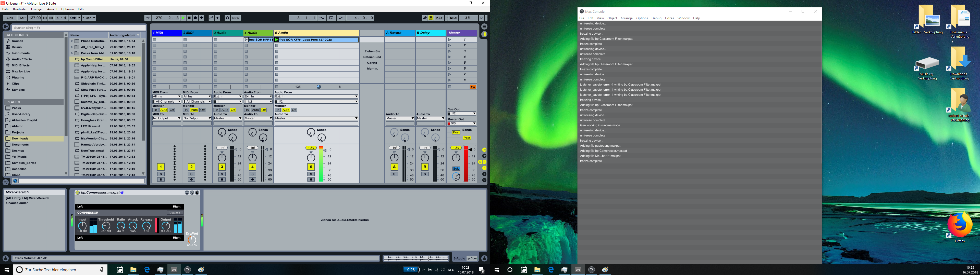Adjust the compressor Dry/Wet knob

pos(192,240)
